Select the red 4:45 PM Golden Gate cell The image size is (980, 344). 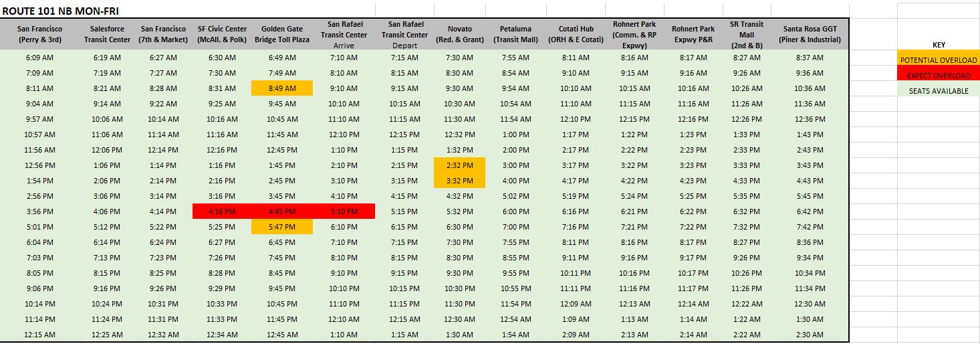(281, 211)
